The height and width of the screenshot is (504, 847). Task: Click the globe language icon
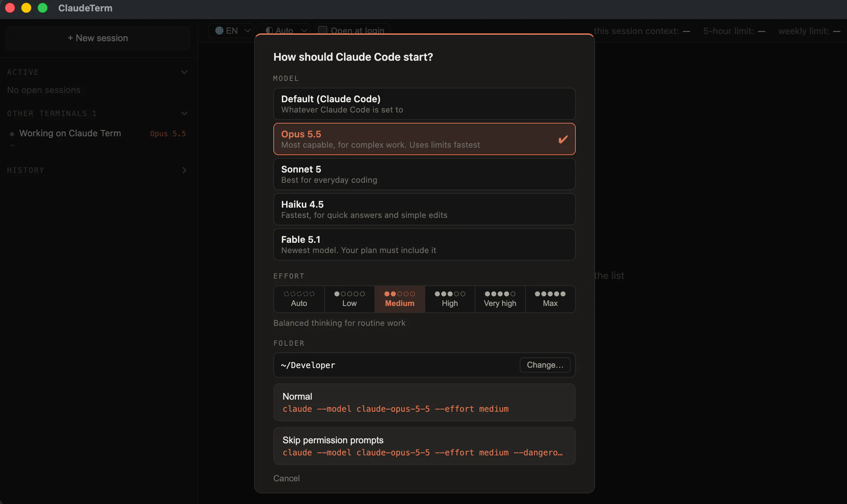tap(219, 31)
